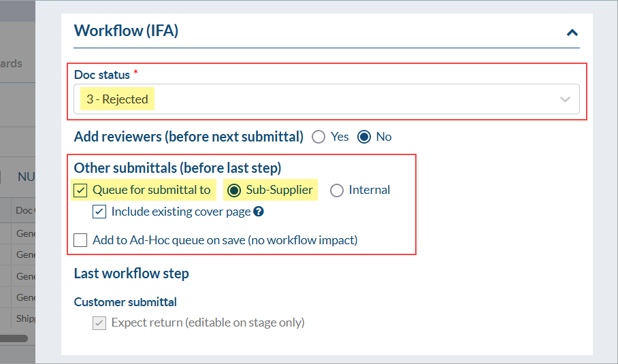Click the Sub-Supplier label text
Screen dimensions: 618x364
279,190
